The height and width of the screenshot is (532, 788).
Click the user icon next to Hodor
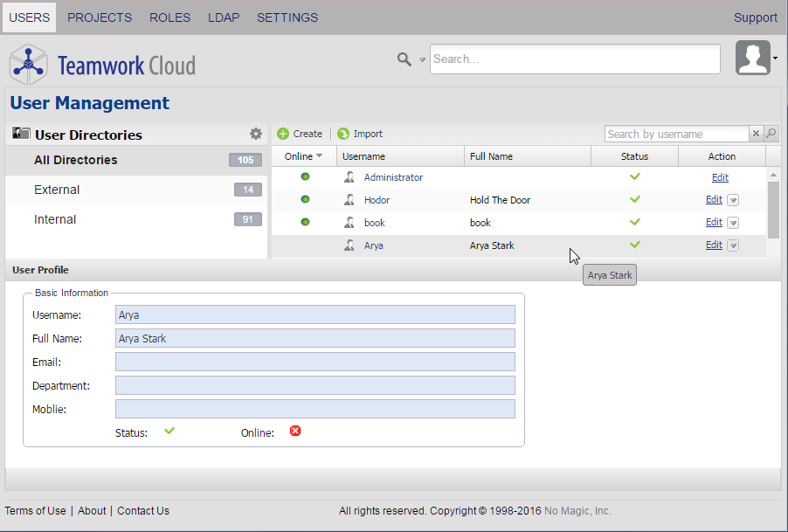tap(349, 199)
